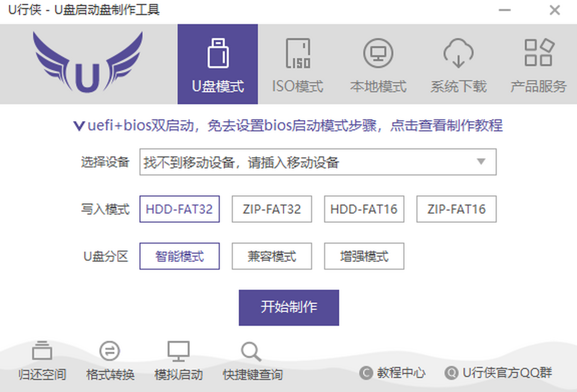Select 智能模式 partition option

[179, 256]
